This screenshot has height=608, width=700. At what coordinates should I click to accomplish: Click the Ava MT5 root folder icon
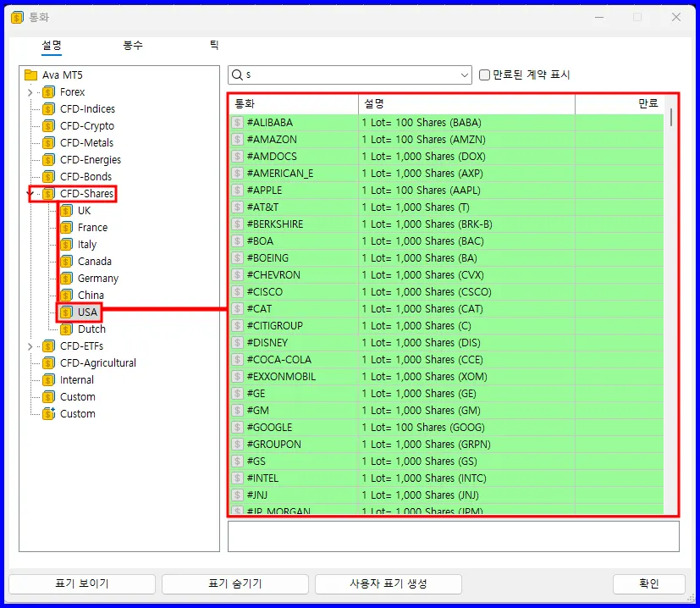click(30, 75)
